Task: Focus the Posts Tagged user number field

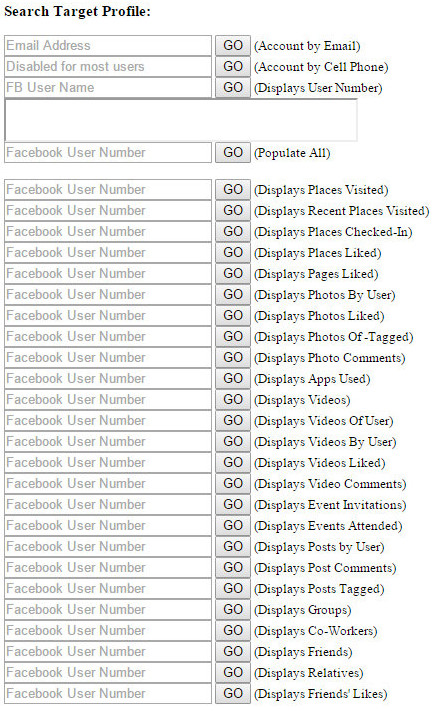Action: pos(108,589)
